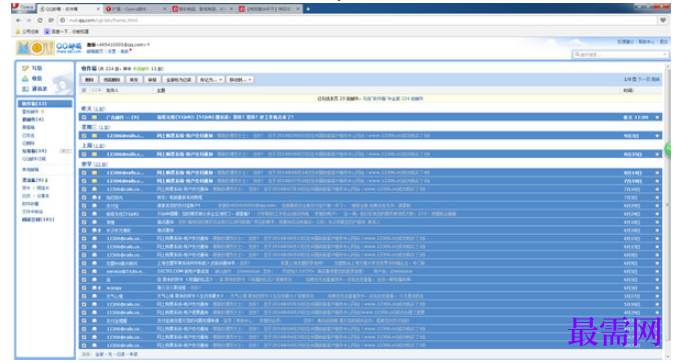Open the 收件箱(13) folder

pyautogui.click(x=45, y=104)
